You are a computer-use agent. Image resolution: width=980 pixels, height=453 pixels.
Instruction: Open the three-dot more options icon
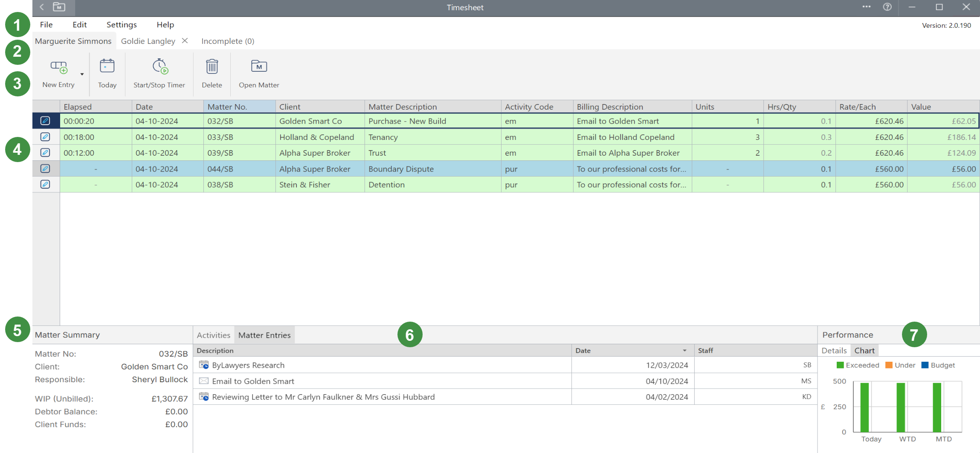pos(866,7)
